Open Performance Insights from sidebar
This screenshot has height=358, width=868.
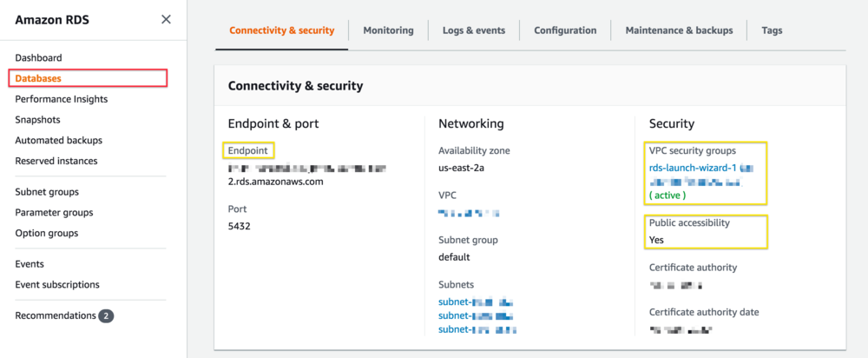coord(62,99)
